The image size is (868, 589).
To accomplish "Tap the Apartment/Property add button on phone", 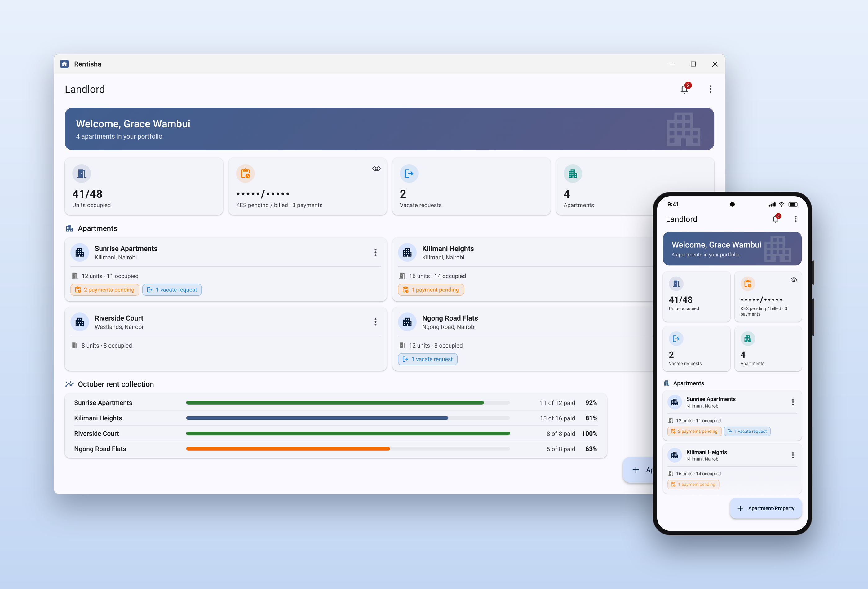I will [x=766, y=508].
